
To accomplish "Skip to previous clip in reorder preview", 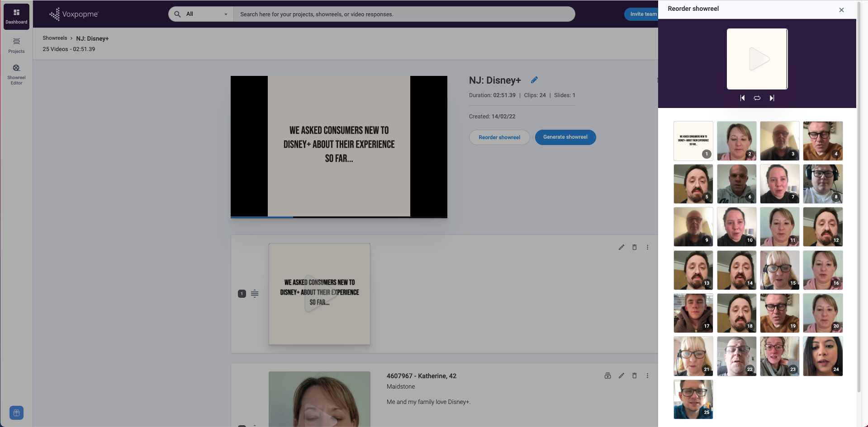I will (742, 98).
